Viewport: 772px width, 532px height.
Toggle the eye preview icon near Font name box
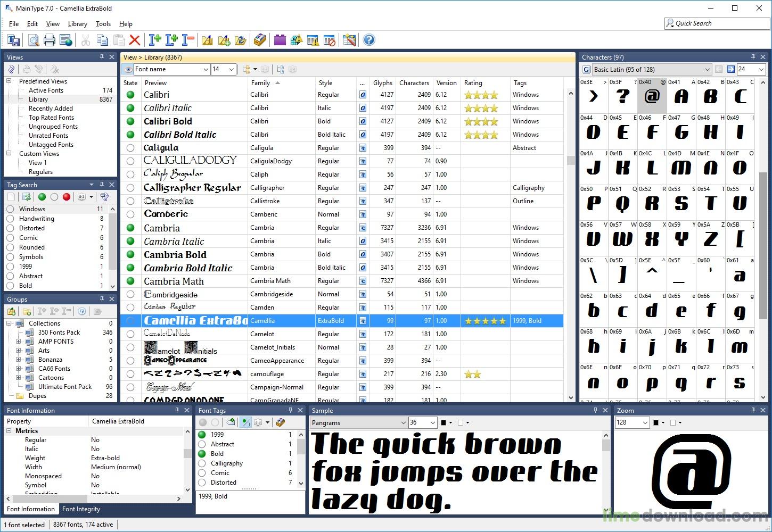tap(127, 69)
